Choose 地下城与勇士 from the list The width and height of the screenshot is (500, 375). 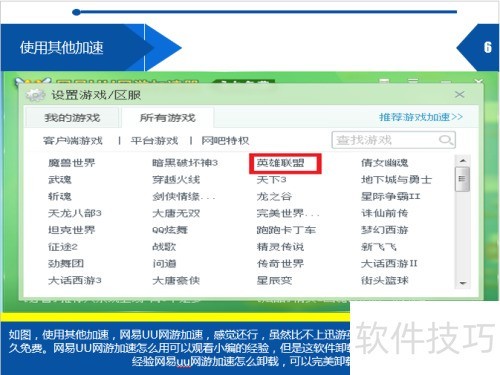[x=397, y=180]
